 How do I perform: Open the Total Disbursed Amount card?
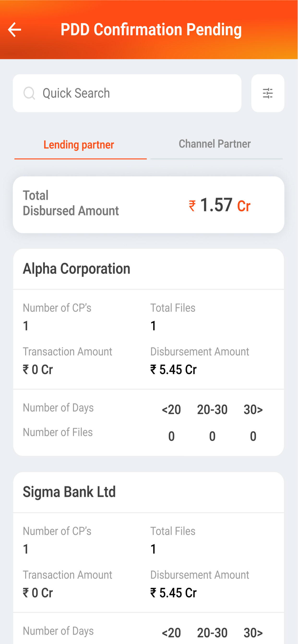point(149,205)
